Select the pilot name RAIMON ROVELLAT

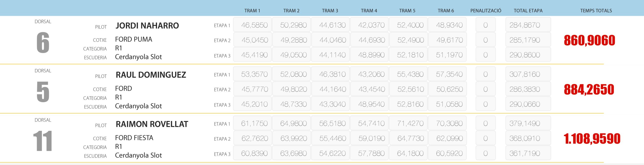click(152, 124)
